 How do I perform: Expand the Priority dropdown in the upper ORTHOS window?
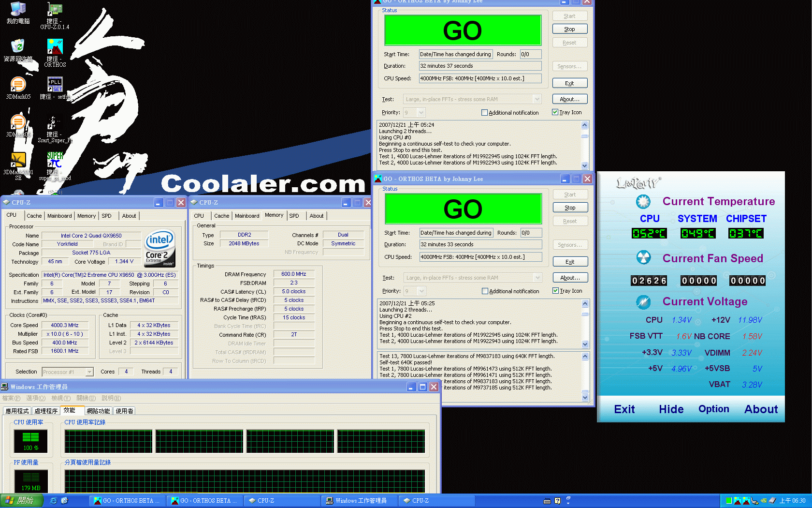click(421, 113)
